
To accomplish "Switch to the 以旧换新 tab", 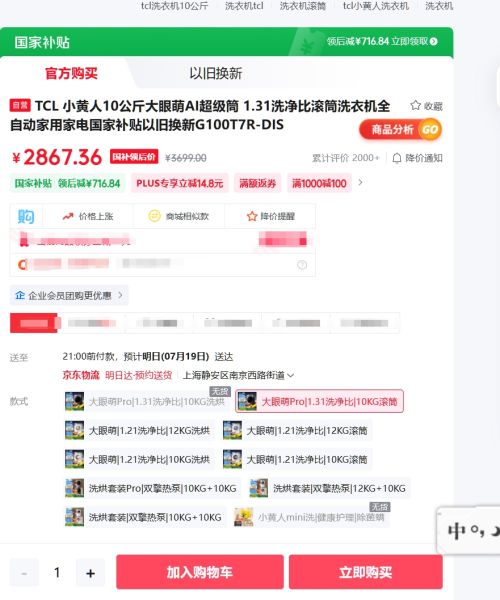I will (x=216, y=73).
